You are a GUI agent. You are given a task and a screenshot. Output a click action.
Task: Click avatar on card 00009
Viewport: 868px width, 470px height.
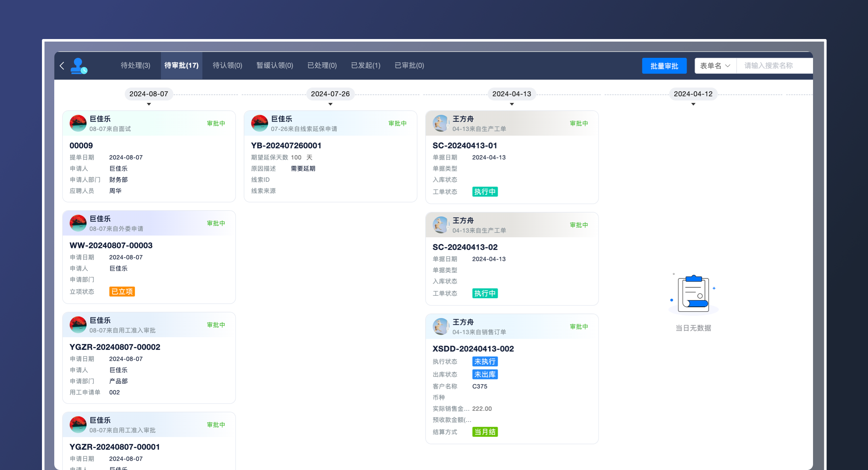coord(78,123)
